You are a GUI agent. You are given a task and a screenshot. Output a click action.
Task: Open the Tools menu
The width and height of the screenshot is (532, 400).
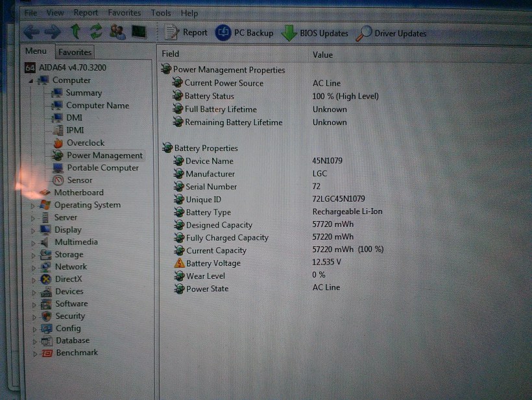pos(161,13)
